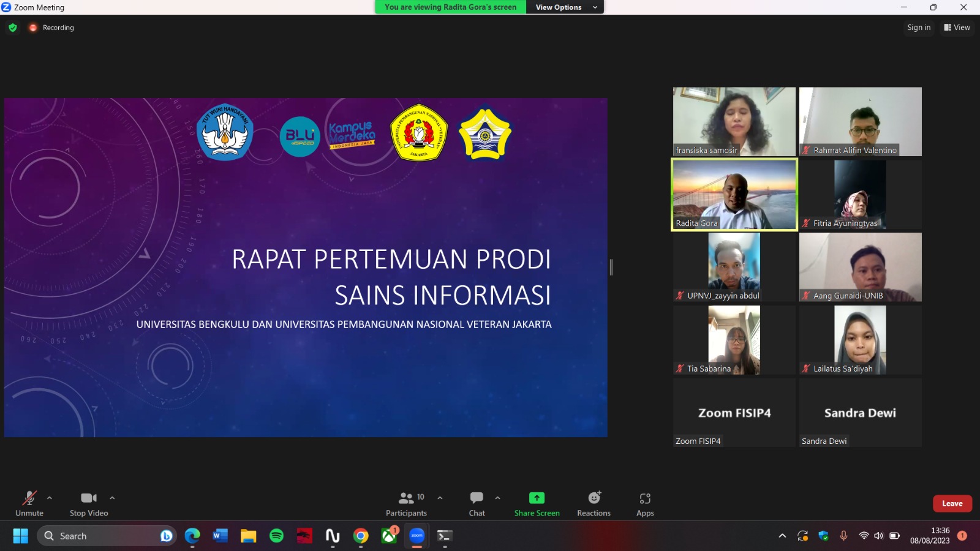Open the View layout menu
The image size is (980, 551).
point(957,28)
